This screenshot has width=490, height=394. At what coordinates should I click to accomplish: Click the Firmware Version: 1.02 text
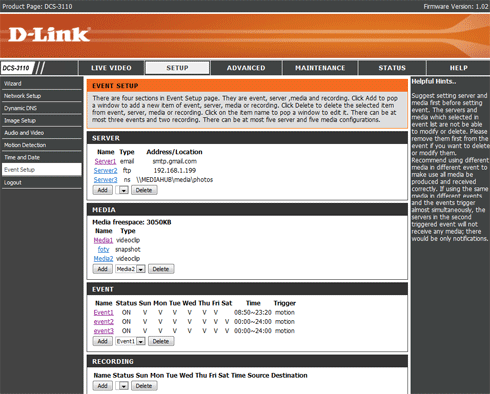pyautogui.click(x=456, y=6)
